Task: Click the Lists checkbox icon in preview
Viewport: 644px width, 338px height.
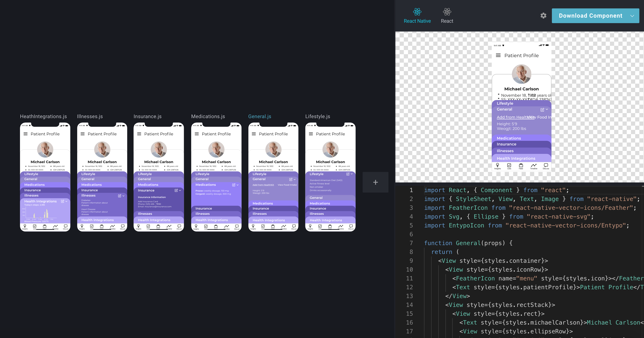Action: pos(509,165)
